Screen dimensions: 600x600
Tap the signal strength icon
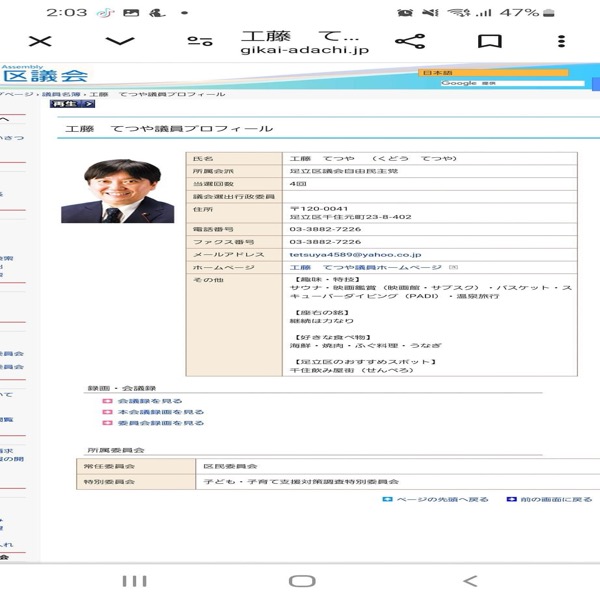[x=483, y=13]
